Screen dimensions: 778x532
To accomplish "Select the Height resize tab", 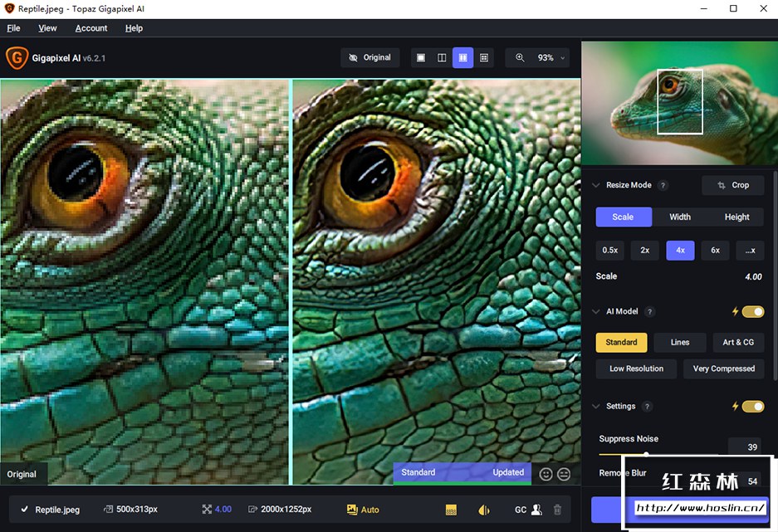I will click(x=736, y=217).
